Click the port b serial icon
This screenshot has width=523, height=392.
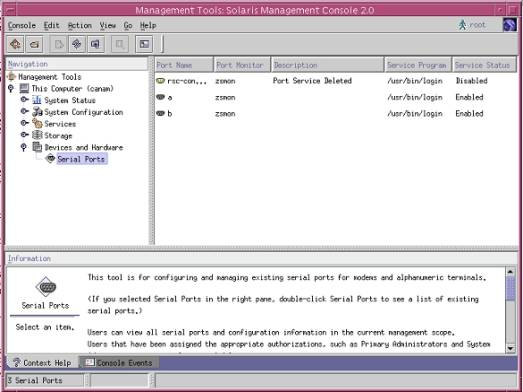point(161,113)
